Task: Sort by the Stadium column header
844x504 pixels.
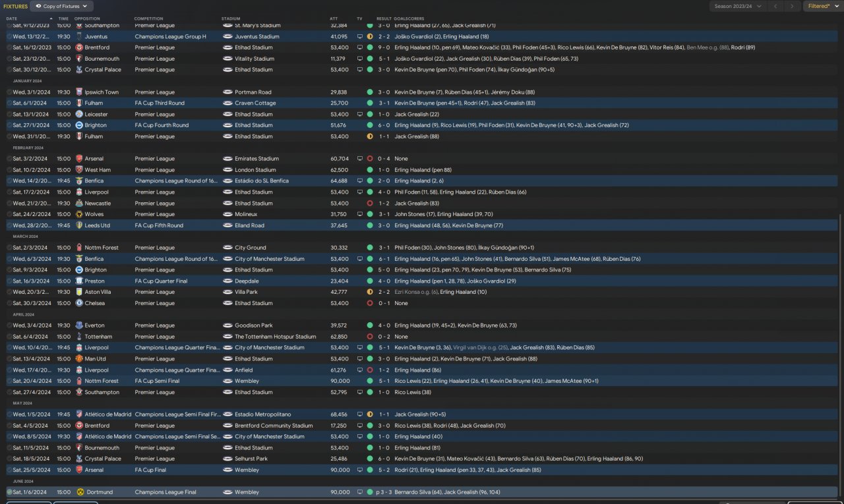Action: click(x=231, y=18)
